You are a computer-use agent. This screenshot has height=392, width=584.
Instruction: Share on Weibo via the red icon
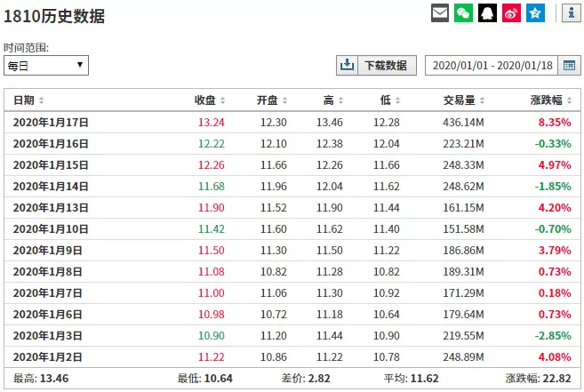coord(511,13)
